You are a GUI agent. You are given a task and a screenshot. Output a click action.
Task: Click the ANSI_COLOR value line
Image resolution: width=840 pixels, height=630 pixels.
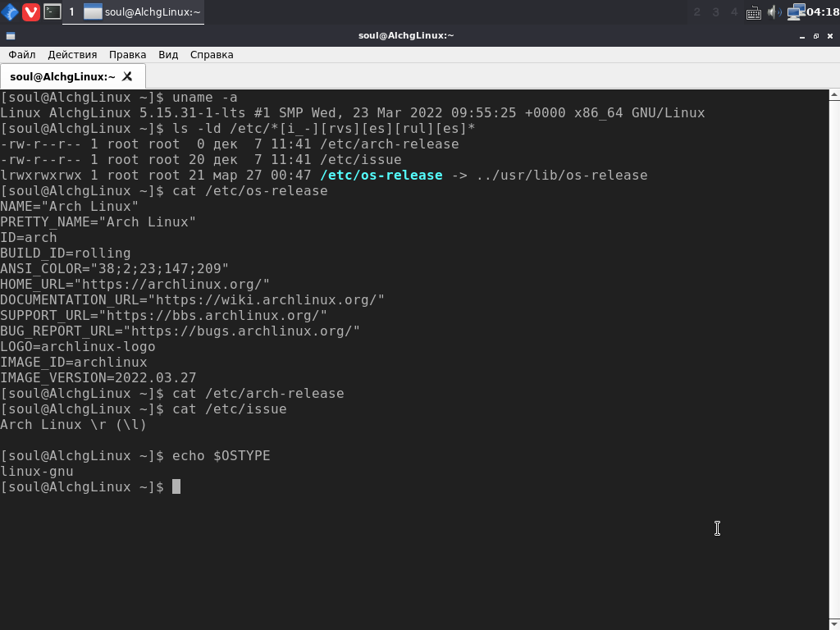[x=115, y=268]
